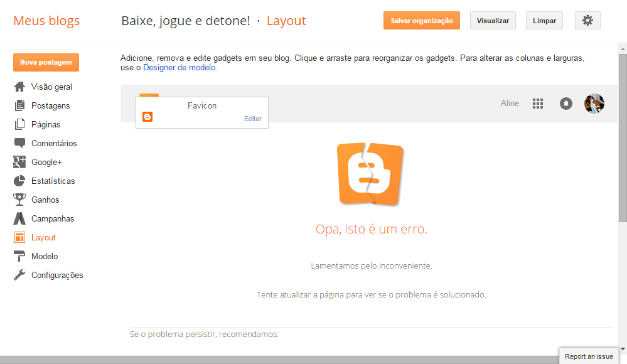Viewport: 627px width, 364px height.
Task: Select Páginas from the sidebar
Action: pos(46,124)
